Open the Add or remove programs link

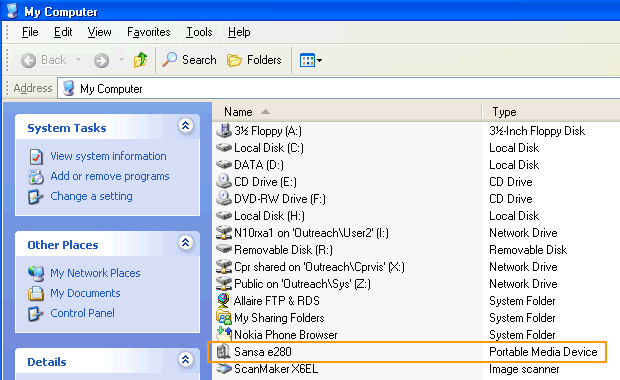click(x=110, y=176)
